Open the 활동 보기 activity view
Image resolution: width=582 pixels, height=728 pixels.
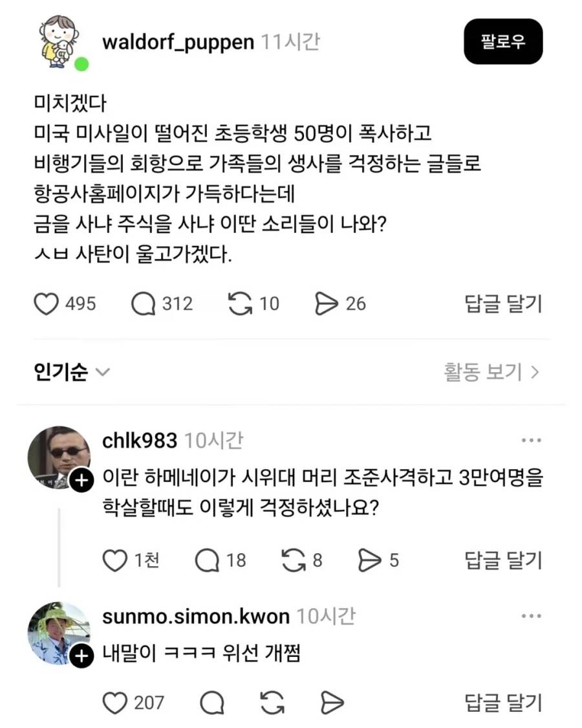[x=489, y=372]
